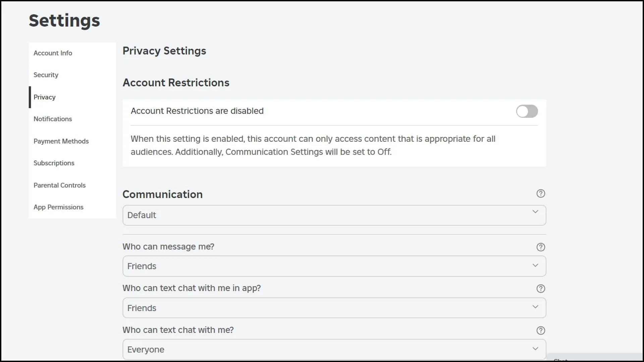Image resolution: width=644 pixels, height=362 pixels.
Task: Click the 'Who can message me?' help icon
Action: coord(541,247)
